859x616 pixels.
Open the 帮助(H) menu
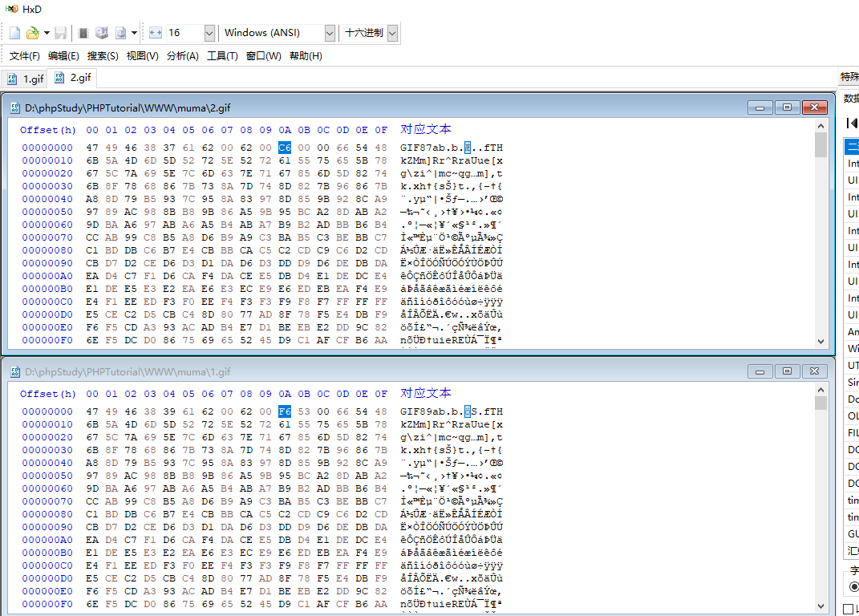point(306,56)
